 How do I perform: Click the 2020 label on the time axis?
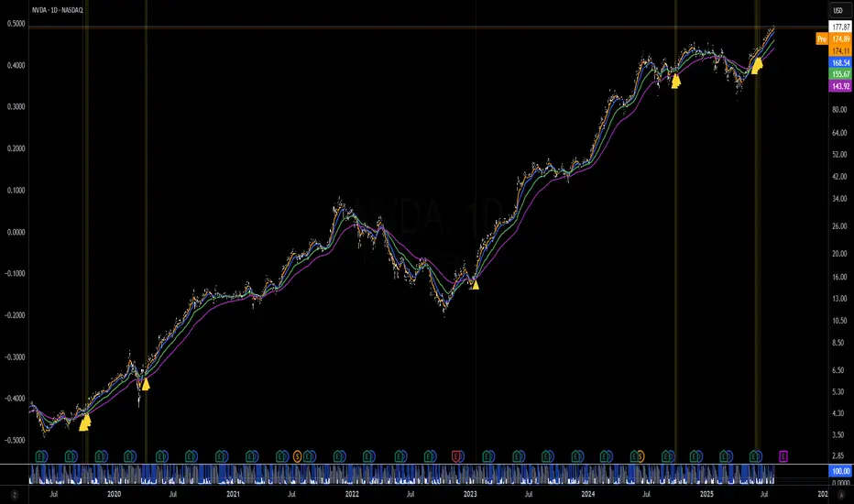pyautogui.click(x=114, y=494)
